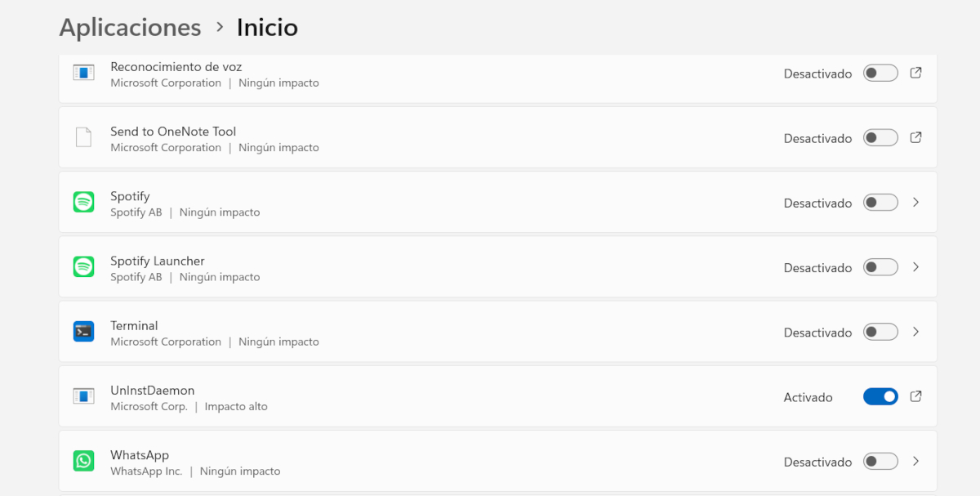
Task: Click the Spotify app icon
Action: click(x=83, y=203)
